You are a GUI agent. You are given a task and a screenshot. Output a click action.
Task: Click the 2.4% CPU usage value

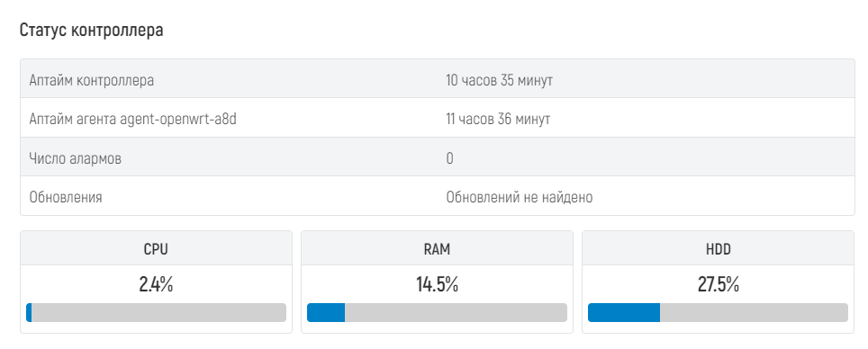click(x=156, y=285)
